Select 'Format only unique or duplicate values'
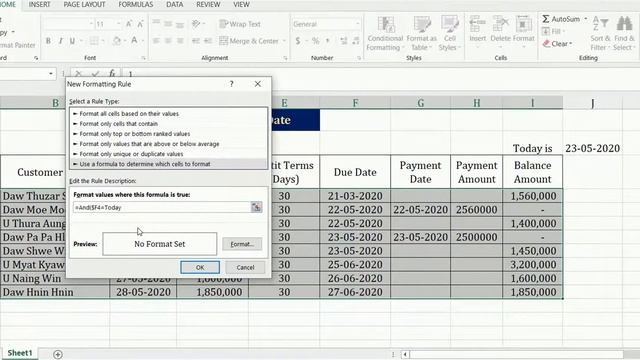640x360 pixels. [x=169, y=154]
